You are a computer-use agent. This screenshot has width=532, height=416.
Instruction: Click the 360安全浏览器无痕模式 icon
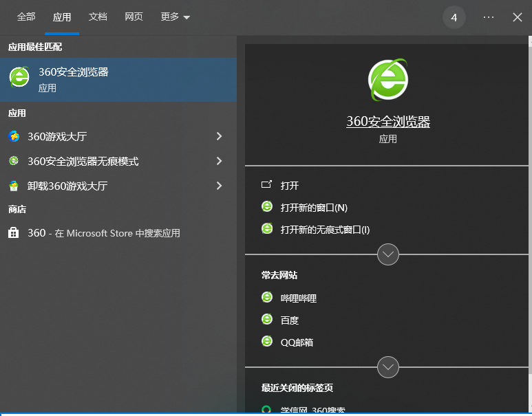point(14,161)
